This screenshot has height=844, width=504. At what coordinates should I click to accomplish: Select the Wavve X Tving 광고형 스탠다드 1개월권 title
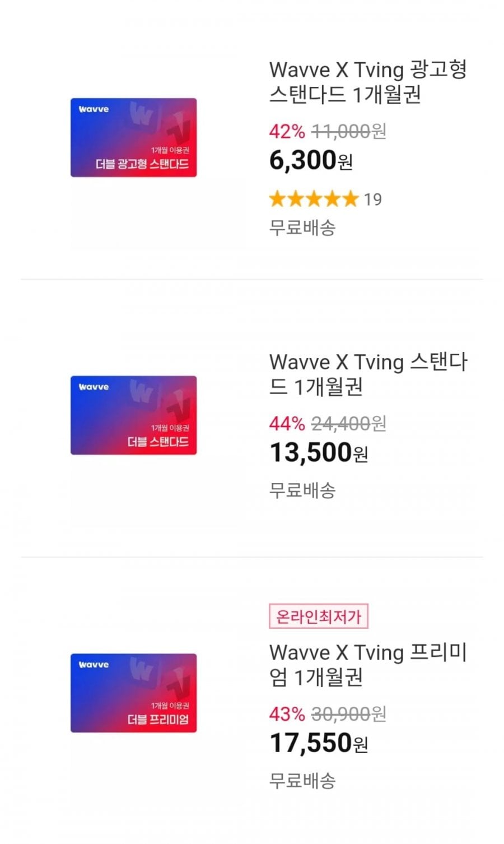(x=367, y=82)
